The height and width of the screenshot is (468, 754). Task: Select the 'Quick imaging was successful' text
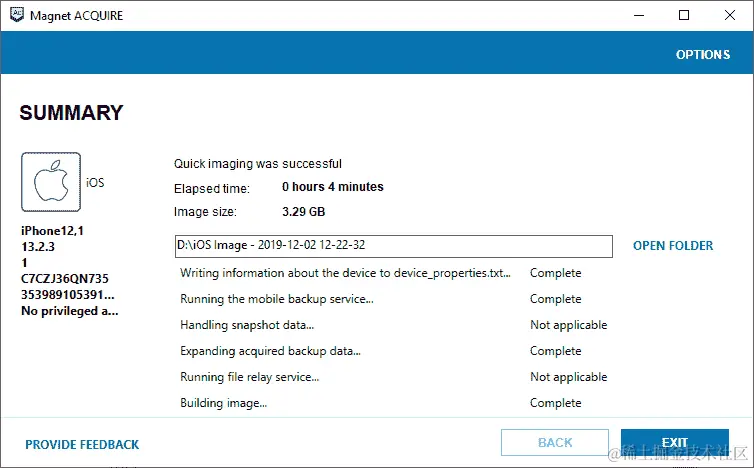(258, 164)
